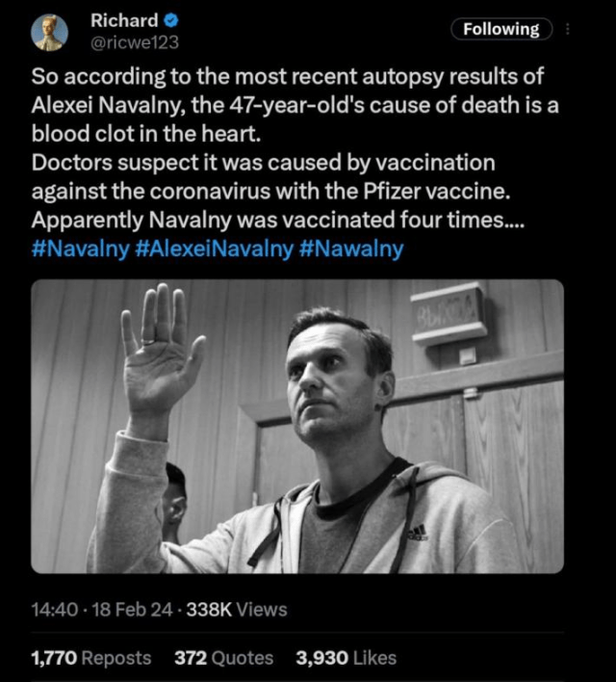Open the #Navalny hashtag
Viewport: 616px width, 682px height.
coord(81,249)
